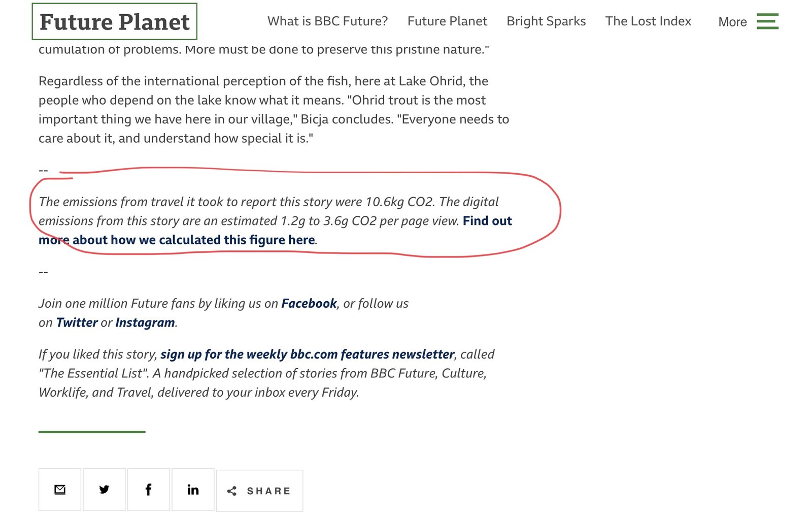Screen dimensions: 812x513
Task: Open the 'What is BBC Future?' nav item
Action: 327,21
